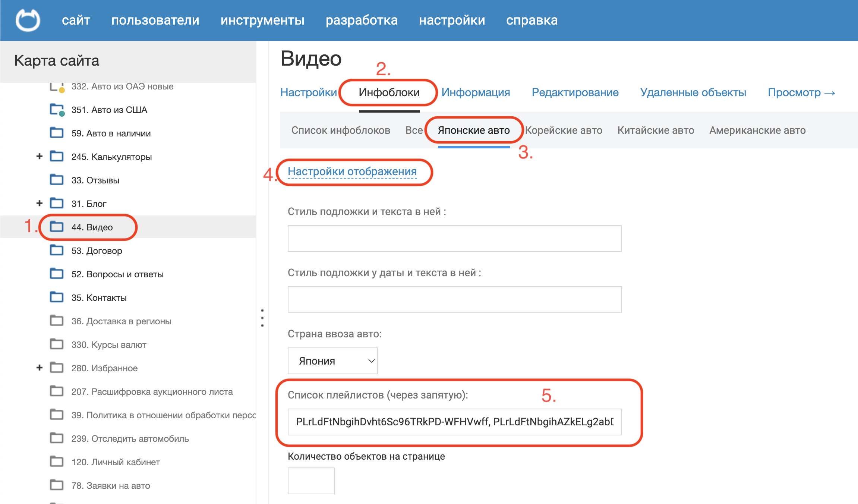Click folder icon of 332. Авто из ОАЭ новые

(57, 87)
